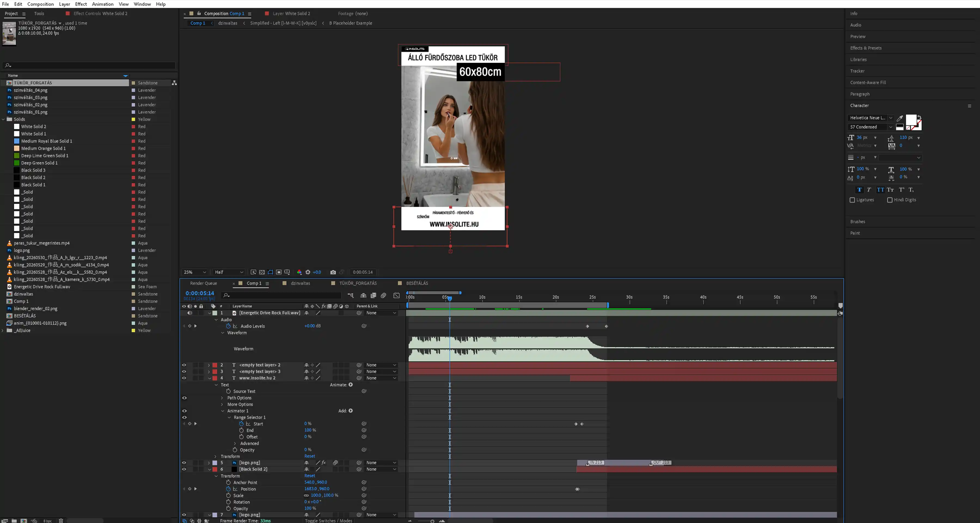
Task: Open the Effects & Presets panel
Action: coord(866,48)
